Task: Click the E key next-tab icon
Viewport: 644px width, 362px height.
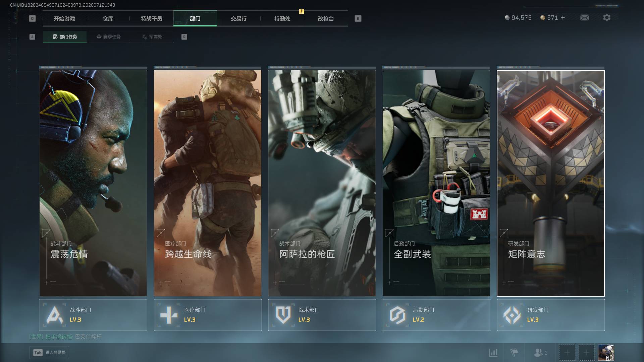Action: click(x=358, y=19)
